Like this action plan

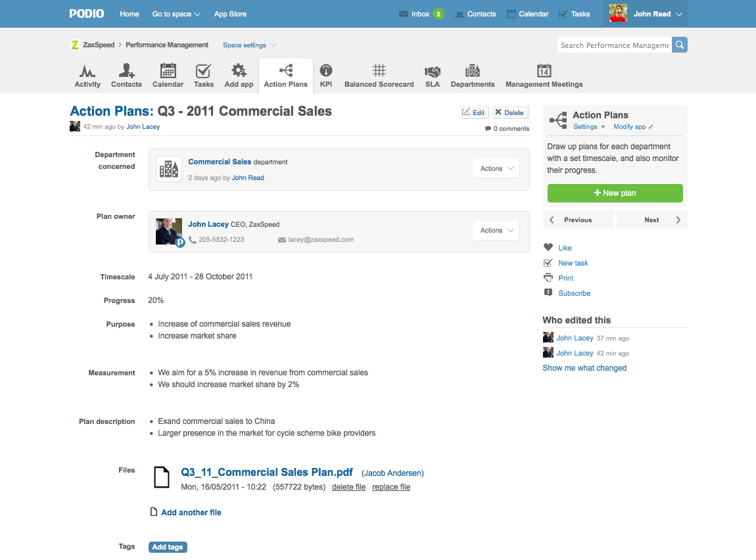[x=564, y=248]
